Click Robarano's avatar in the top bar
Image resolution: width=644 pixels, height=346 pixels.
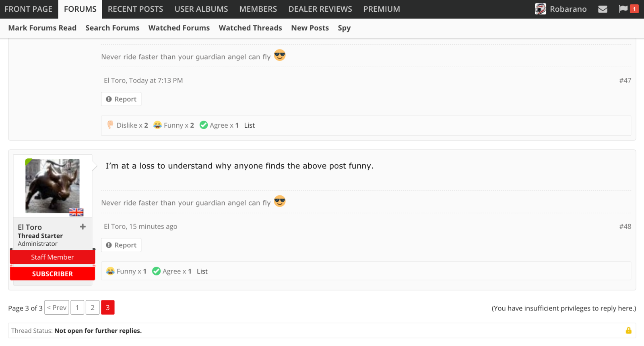point(540,9)
